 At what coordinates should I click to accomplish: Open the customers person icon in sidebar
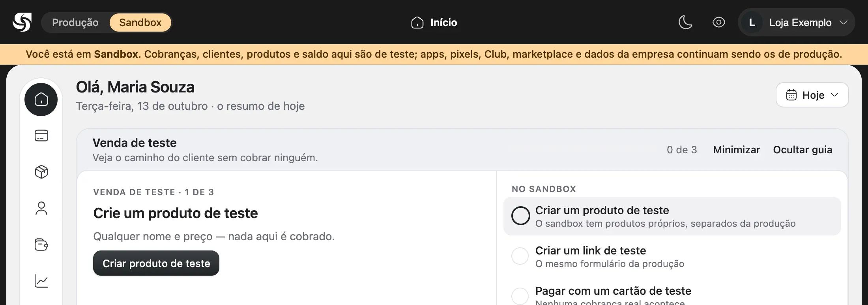pos(41,208)
